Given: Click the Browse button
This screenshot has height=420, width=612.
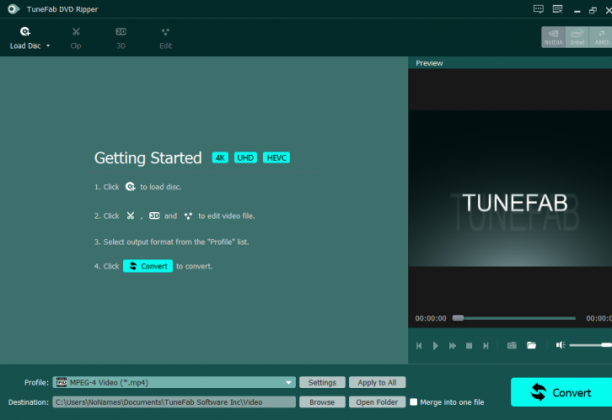Looking at the screenshot, I should [x=322, y=402].
